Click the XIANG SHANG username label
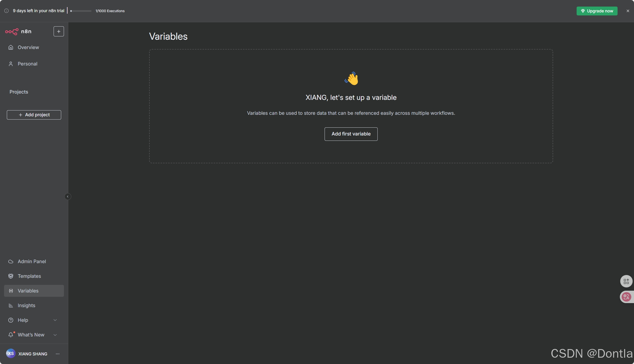The height and width of the screenshot is (364, 634). 33,354
